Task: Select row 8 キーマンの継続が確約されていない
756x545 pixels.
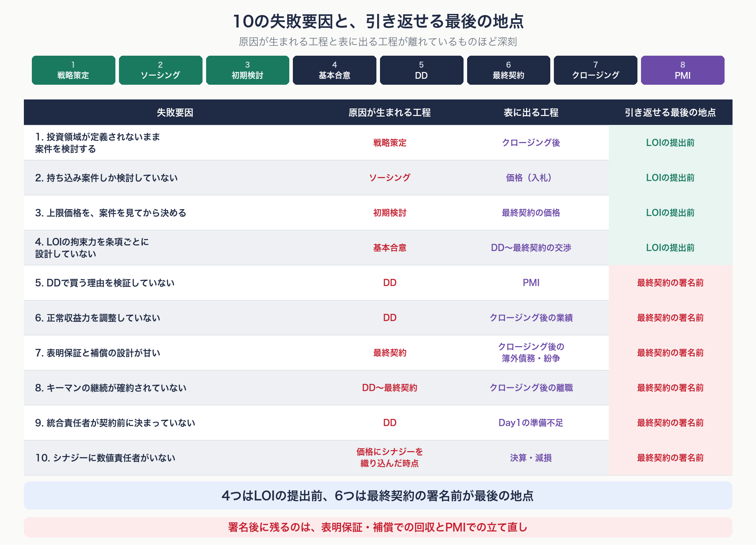Action: coord(111,388)
